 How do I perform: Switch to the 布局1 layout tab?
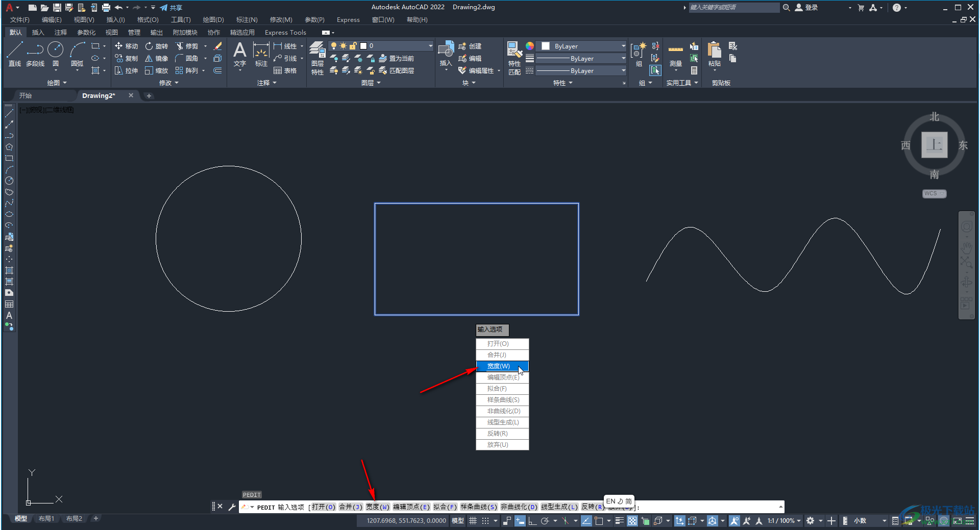46,519
